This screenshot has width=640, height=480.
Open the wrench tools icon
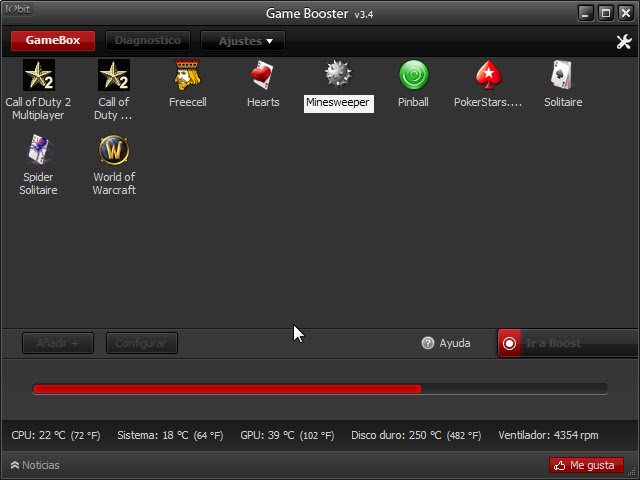624,41
